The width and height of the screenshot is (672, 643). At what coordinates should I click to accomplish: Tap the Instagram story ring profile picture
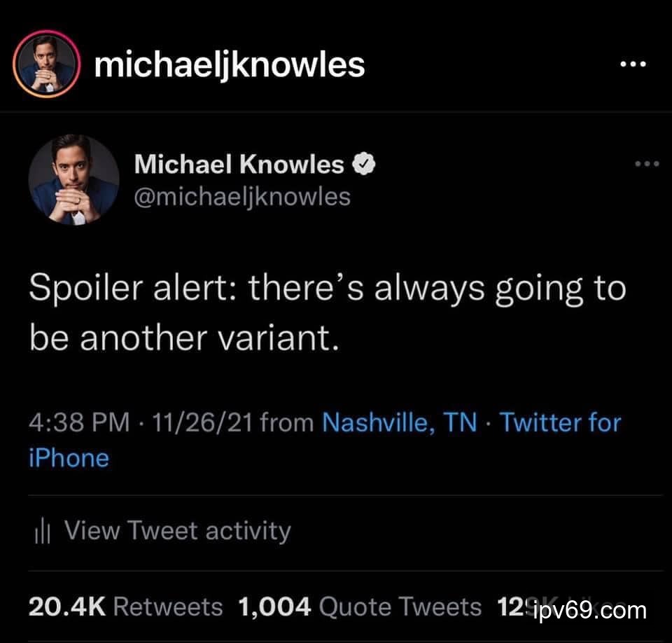pyautogui.click(x=46, y=65)
